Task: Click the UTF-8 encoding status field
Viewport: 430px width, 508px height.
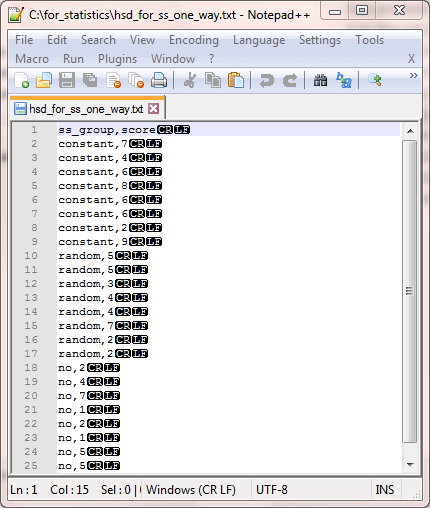Action: [272, 490]
